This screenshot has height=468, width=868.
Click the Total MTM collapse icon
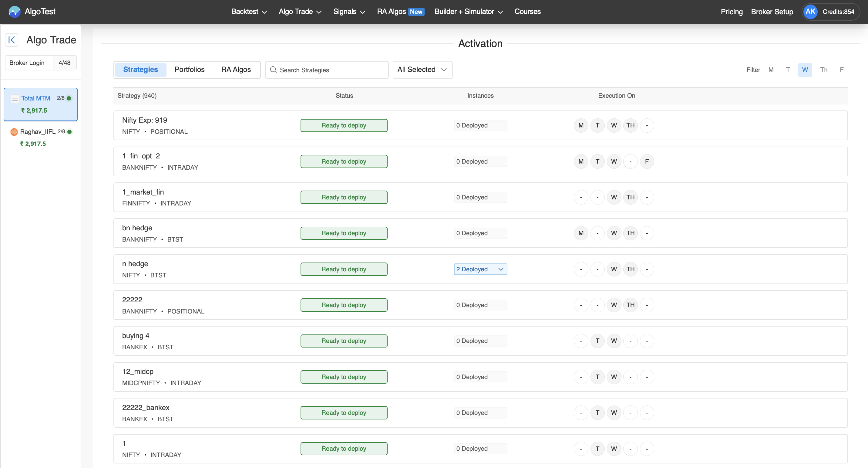tap(15, 98)
